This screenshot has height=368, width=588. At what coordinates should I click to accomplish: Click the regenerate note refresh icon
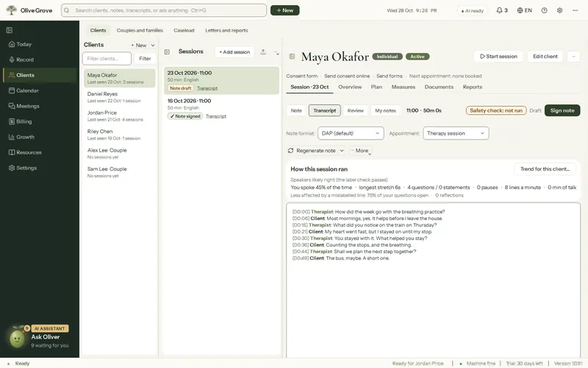tap(290, 151)
